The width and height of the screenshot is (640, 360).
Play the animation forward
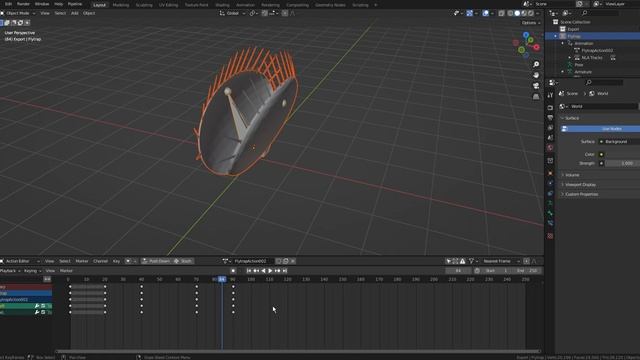[x=270, y=271]
